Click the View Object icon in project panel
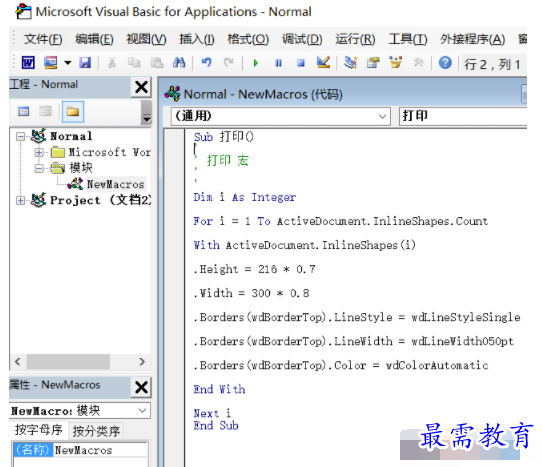 45,111
